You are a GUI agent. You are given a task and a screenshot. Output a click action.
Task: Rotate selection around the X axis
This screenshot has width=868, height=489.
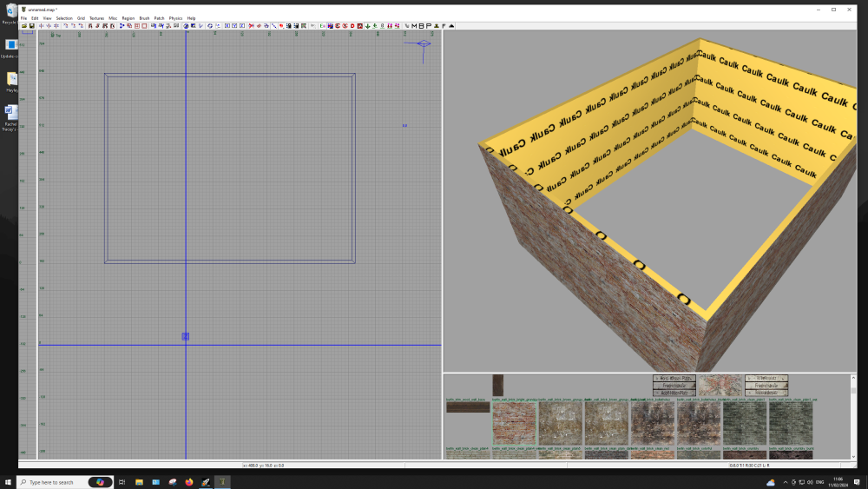66,25
